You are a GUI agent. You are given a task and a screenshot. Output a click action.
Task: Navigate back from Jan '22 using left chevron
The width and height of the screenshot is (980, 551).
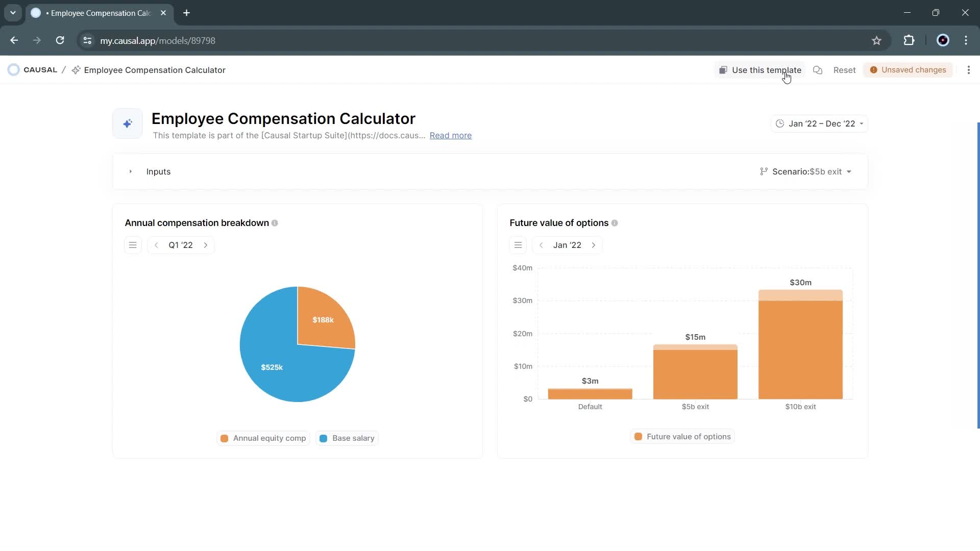[x=541, y=245]
